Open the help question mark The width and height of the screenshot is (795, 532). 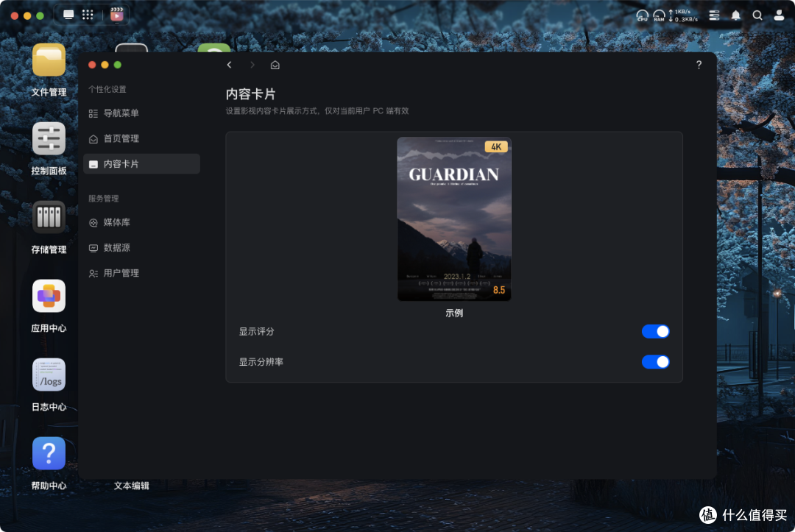pos(699,64)
